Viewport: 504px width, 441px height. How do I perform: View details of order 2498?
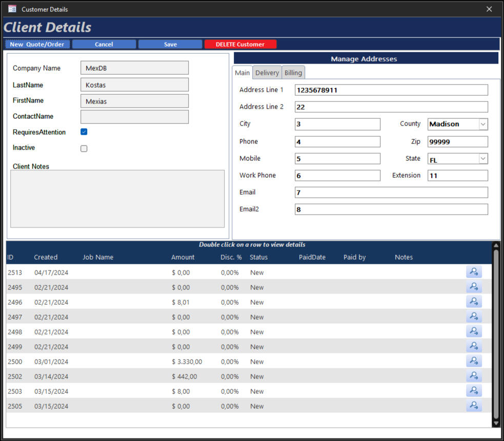pos(473,331)
